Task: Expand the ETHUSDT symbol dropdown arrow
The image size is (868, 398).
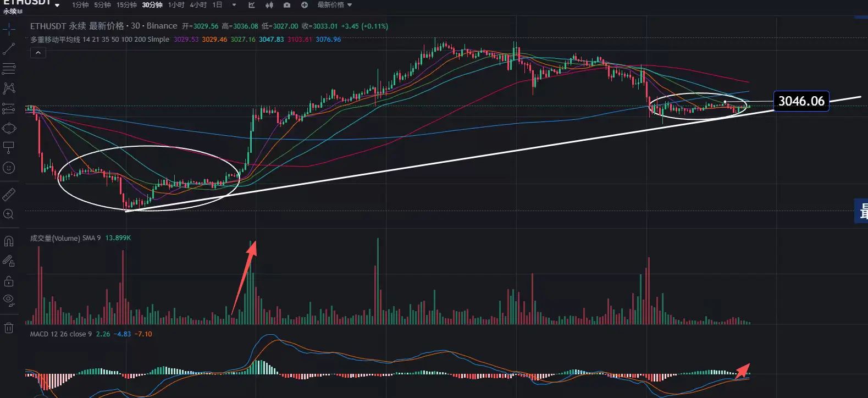Action: [57, 5]
